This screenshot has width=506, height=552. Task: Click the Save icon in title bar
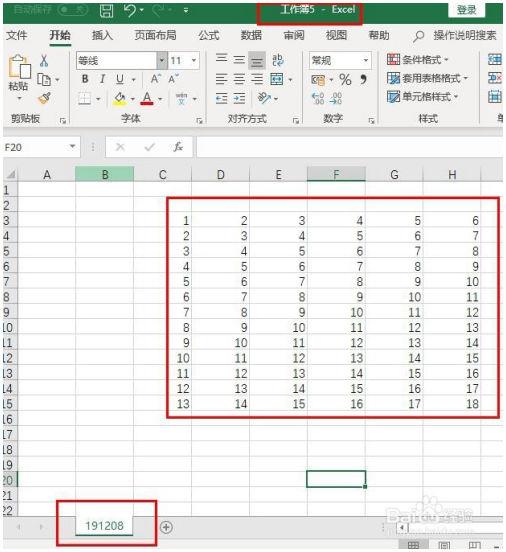(106, 11)
